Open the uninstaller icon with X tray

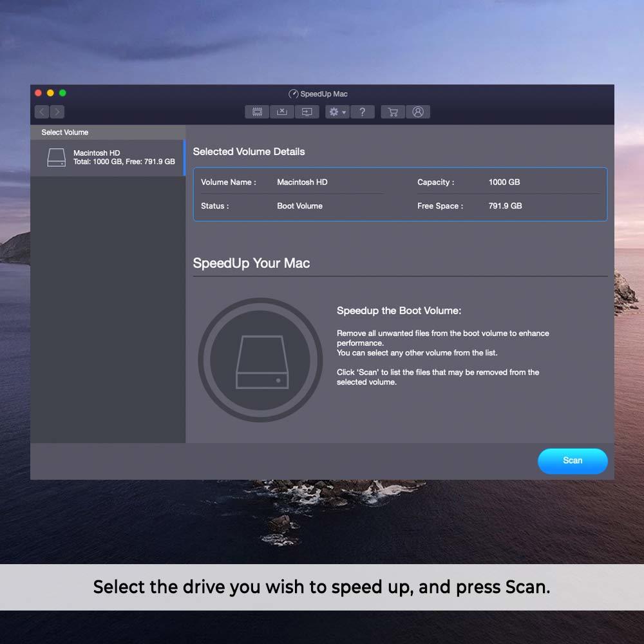(x=282, y=111)
